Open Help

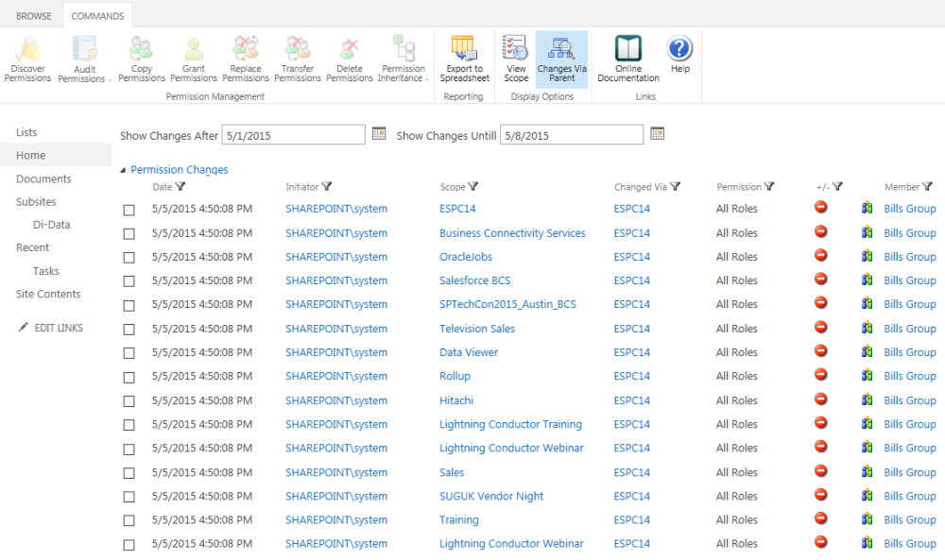[679, 54]
